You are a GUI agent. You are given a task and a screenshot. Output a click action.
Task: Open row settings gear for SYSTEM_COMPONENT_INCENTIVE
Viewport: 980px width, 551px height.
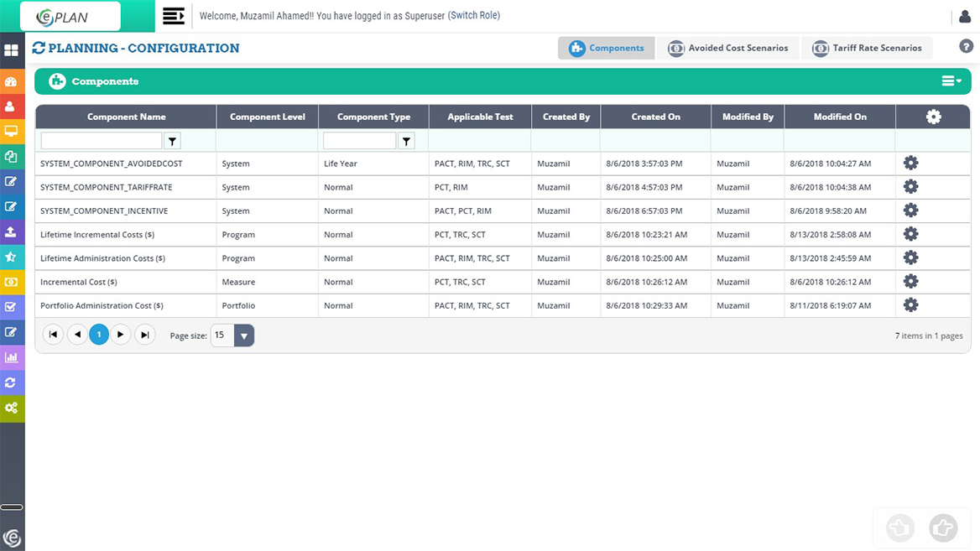[x=911, y=210]
